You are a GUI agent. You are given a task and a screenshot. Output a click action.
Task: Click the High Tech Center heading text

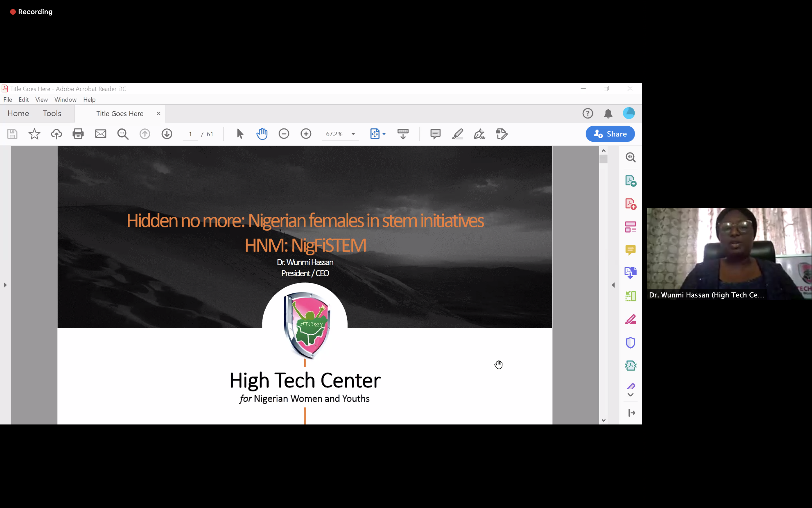305,381
